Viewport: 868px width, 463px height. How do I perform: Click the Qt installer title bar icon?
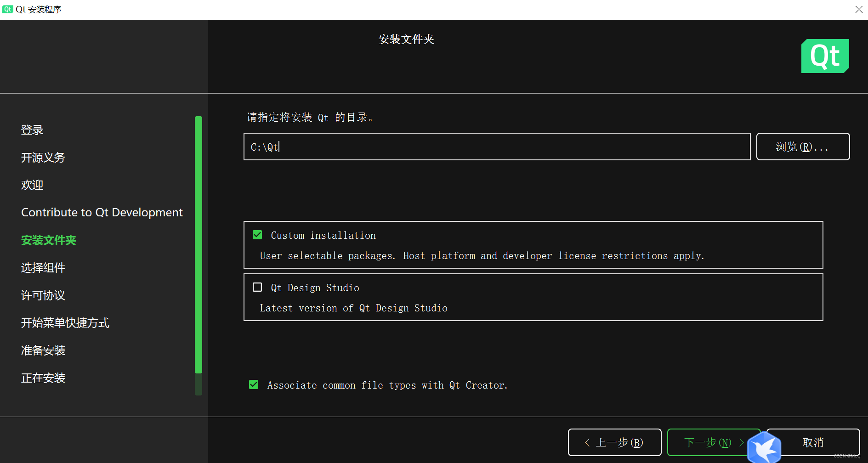(x=7, y=9)
